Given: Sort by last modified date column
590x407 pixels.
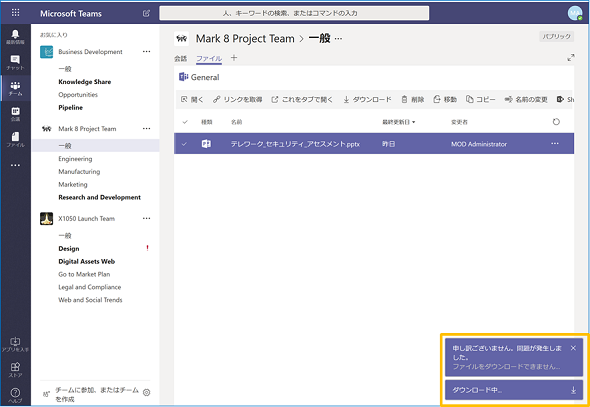Looking at the screenshot, I should pyautogui.click(x=398, y=122).
